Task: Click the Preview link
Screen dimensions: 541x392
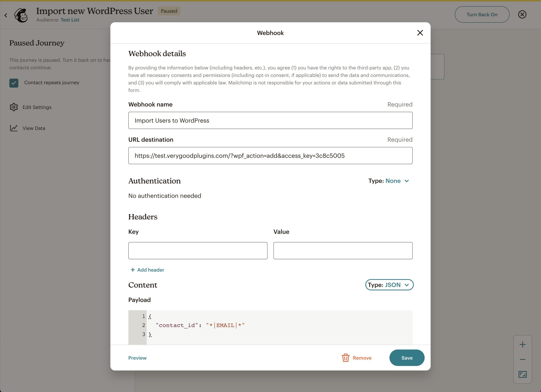Action: 137,358
